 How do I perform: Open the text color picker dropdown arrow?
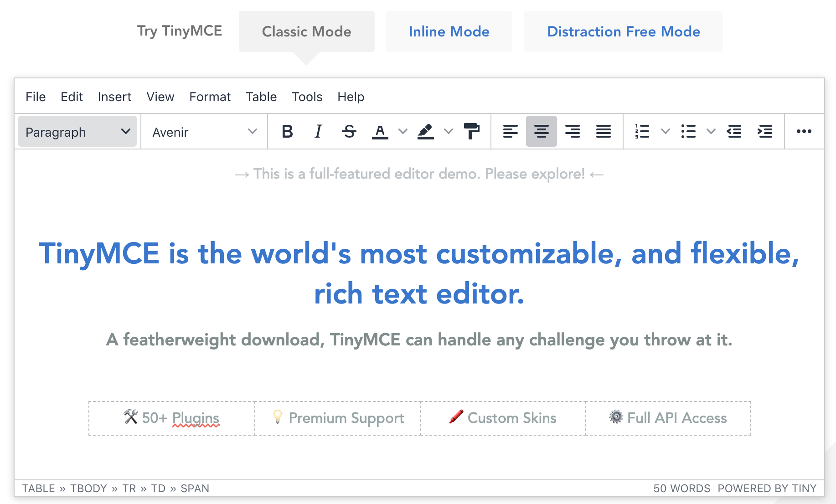[403, 131]
